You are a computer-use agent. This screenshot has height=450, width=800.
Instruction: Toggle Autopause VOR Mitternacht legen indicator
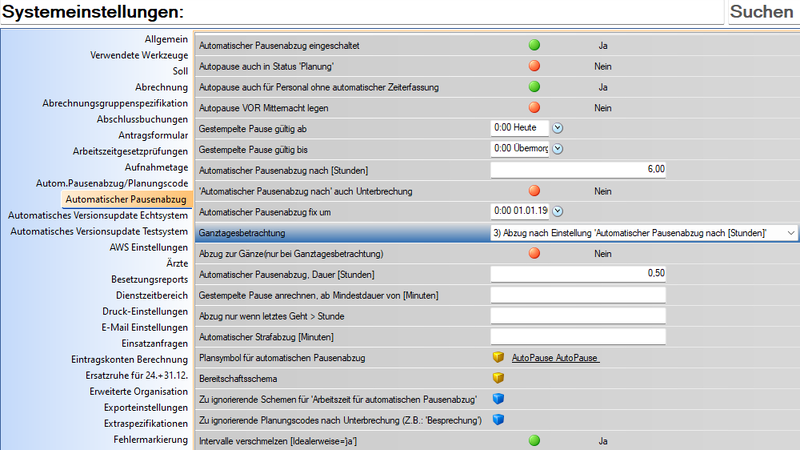(534, 108)
